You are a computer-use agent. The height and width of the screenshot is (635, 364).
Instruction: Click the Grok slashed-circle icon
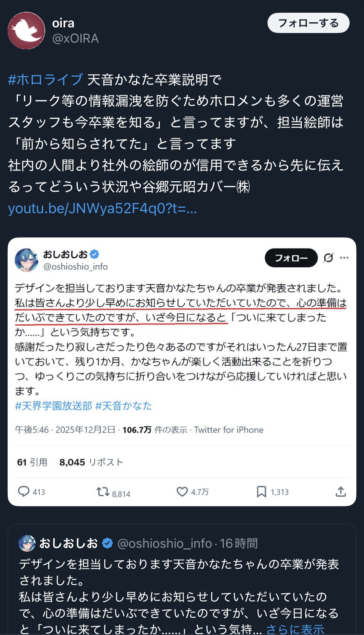(328, 258)
